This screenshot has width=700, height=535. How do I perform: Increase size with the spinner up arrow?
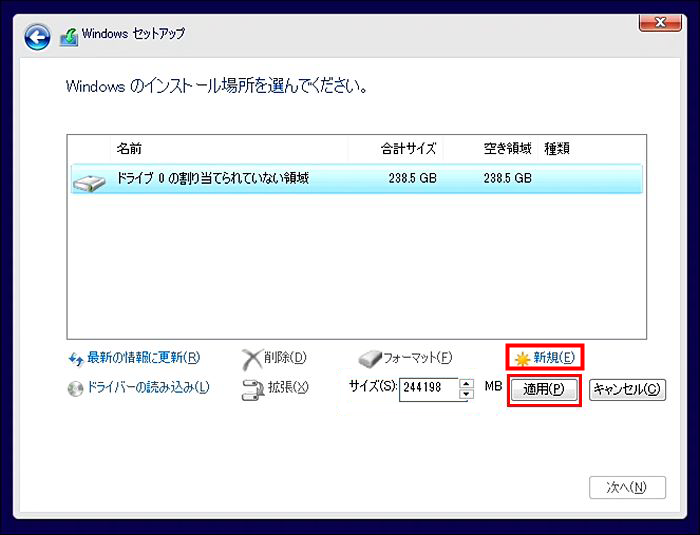pyautogui.click(x=466, y=384)
